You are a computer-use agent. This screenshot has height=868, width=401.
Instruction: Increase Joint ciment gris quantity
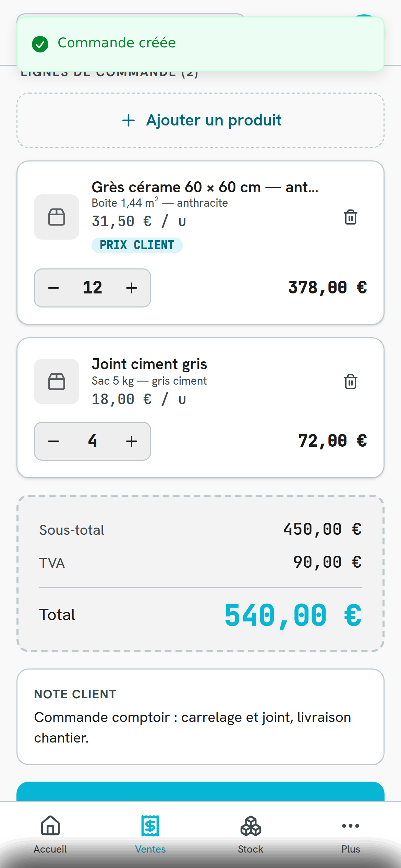pyautogui.click(x=132, y=441)
